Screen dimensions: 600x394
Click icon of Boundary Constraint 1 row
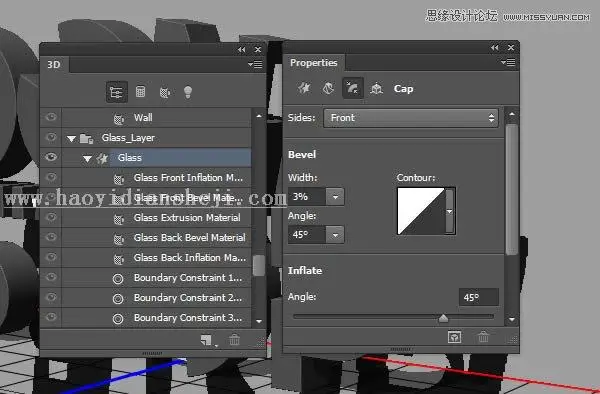coord(118,279)
